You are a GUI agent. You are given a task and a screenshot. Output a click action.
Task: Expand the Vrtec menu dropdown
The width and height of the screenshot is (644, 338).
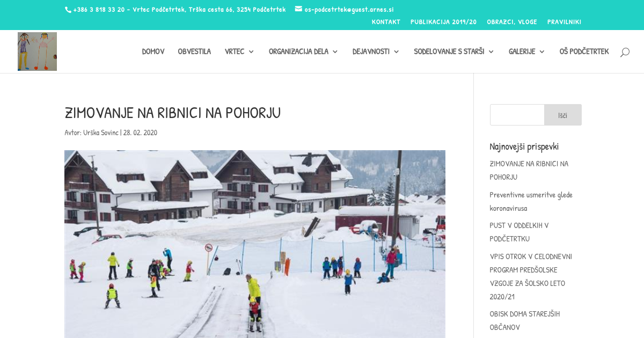click(239, 52)
